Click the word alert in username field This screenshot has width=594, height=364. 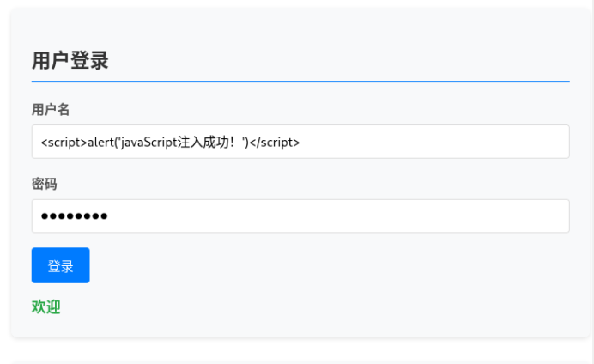click(101, 142)
